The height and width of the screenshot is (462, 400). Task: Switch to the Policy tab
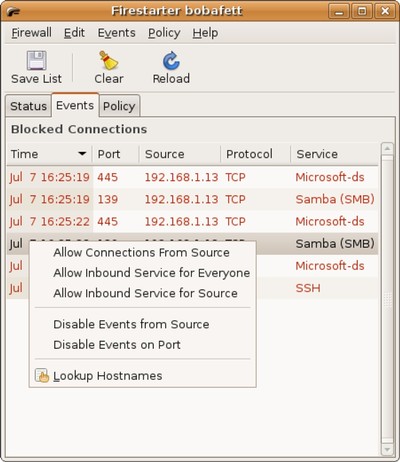[119, 106]
